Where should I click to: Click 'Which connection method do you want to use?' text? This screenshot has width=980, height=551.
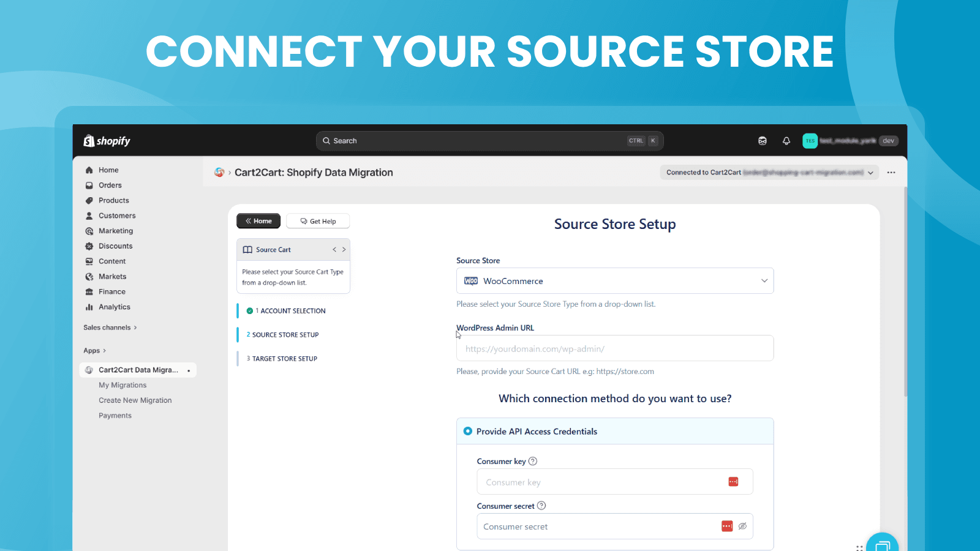click(615, 399)
